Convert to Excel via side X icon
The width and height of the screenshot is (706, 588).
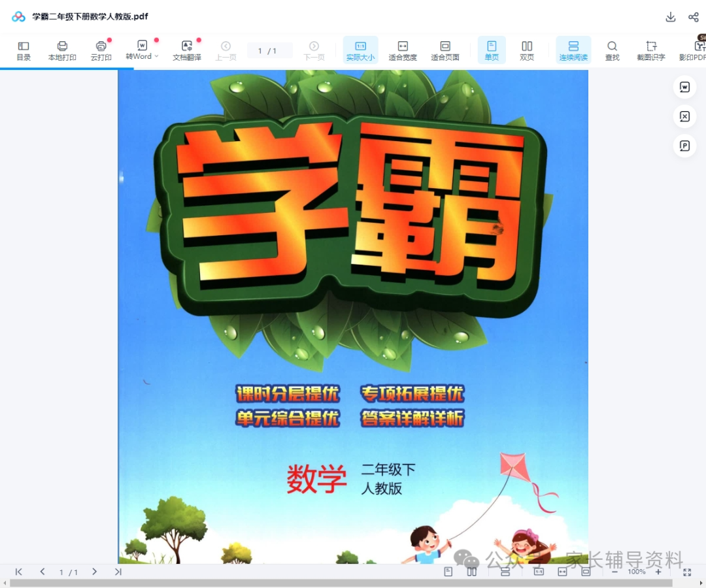tap(684, 116)
